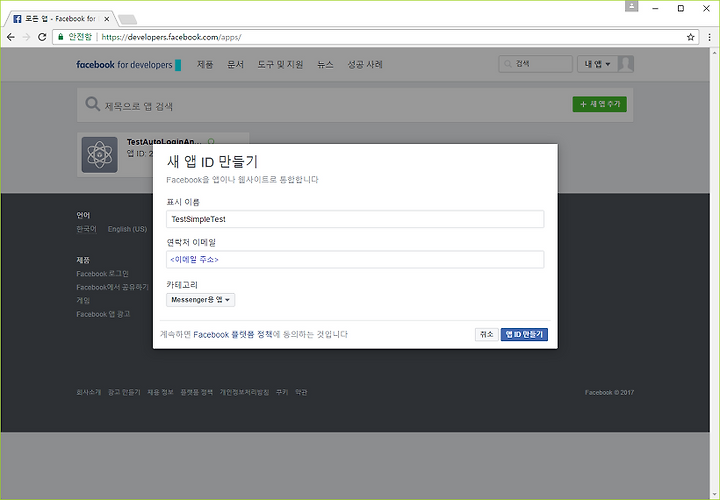Open Facebook에서 공유하기 footer link

point(112,287)
